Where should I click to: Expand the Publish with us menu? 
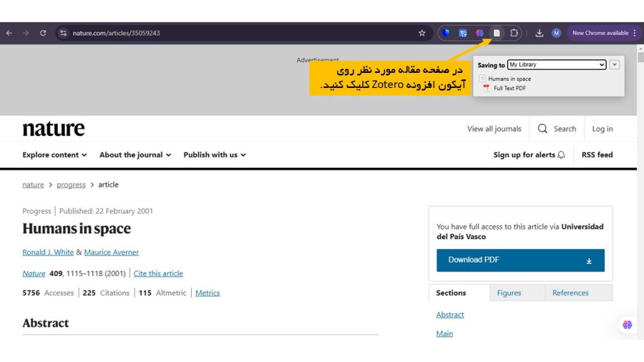[x=214, y=155]
